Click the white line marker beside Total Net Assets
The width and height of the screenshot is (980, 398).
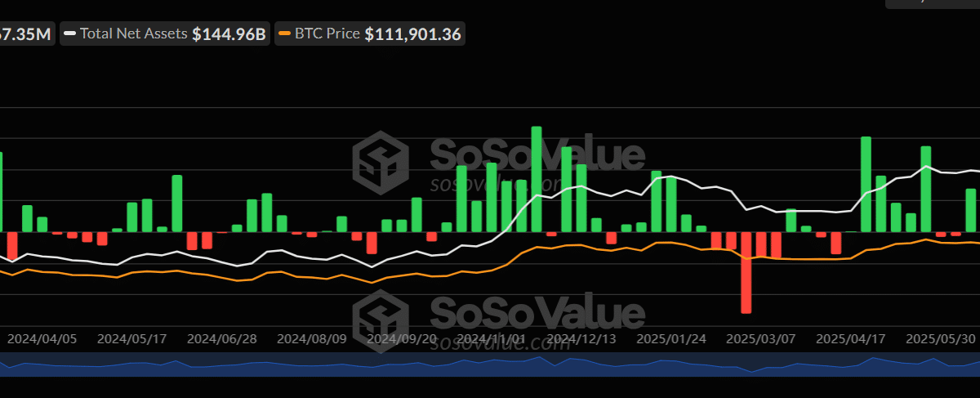click(70, 34)
